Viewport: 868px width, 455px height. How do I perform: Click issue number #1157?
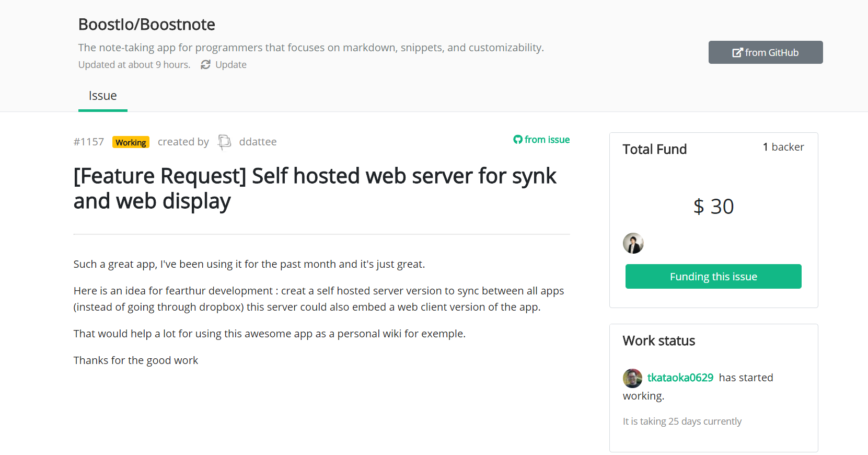(89, 142)
